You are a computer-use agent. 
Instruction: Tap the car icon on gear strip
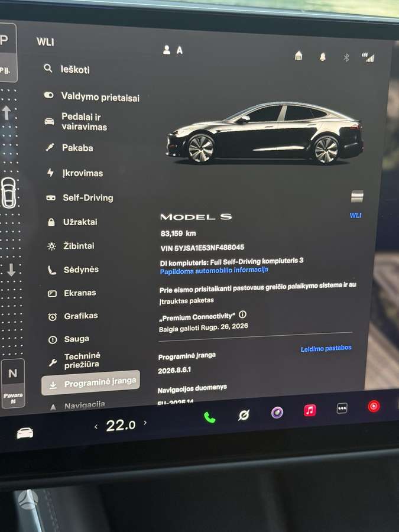tap(8, 192)
